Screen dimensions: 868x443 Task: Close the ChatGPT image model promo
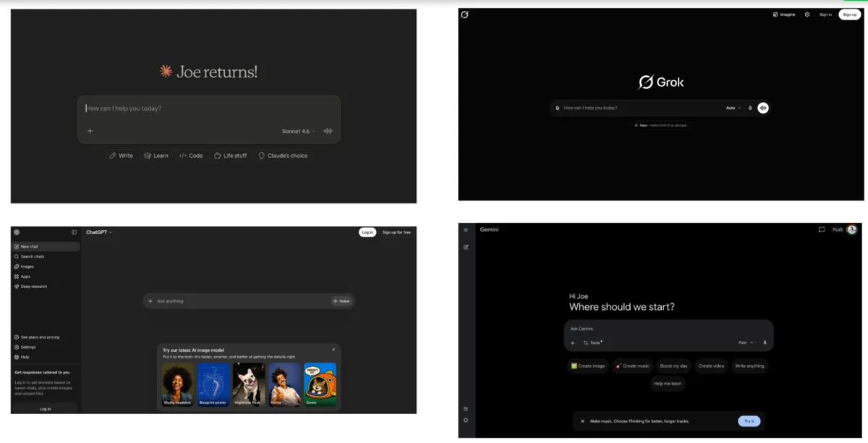333,350
